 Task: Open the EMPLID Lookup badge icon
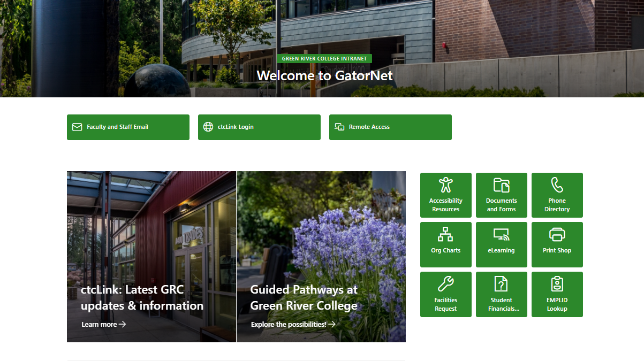(x=557, y=284)
